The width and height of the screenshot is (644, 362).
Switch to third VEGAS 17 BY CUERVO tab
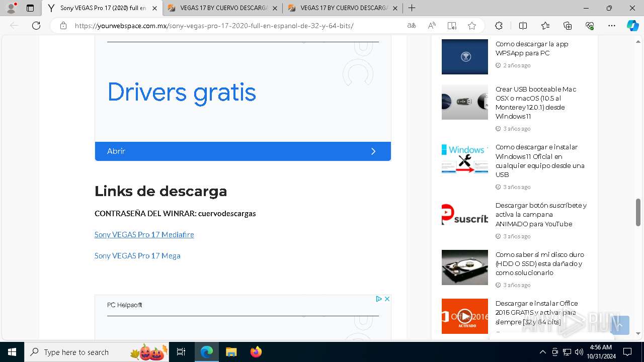344,8
